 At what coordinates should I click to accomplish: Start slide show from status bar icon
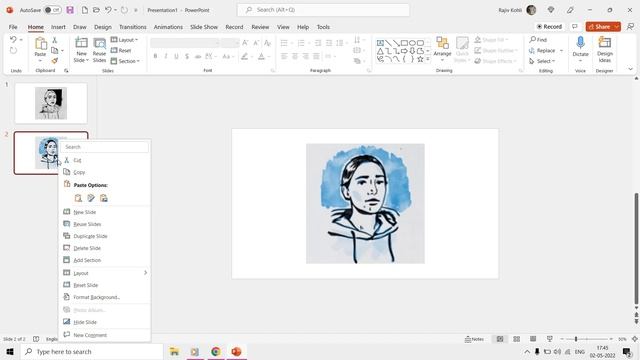549,339
